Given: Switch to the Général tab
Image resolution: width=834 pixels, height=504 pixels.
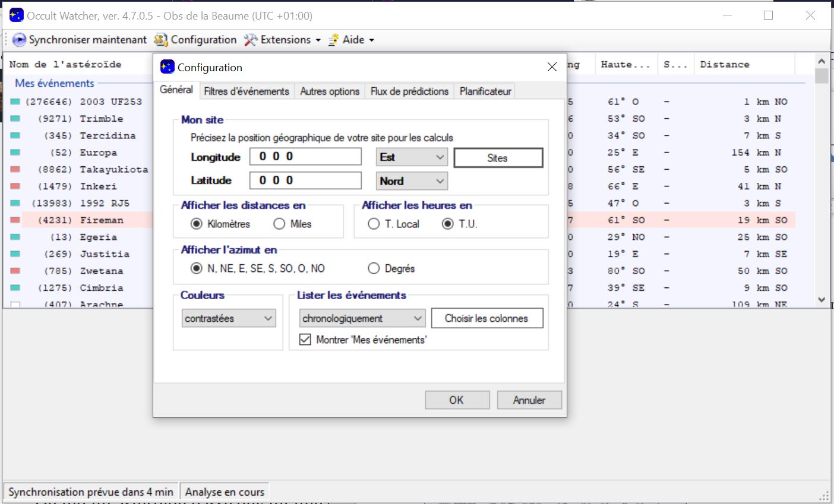Looking at the screenshot, I should pos(176,90).
